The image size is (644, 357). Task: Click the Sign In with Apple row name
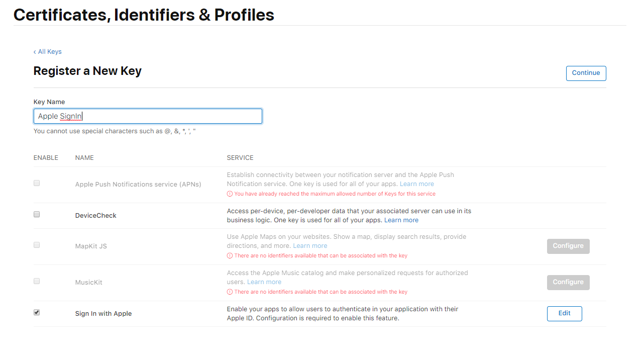tap(103, 313)
